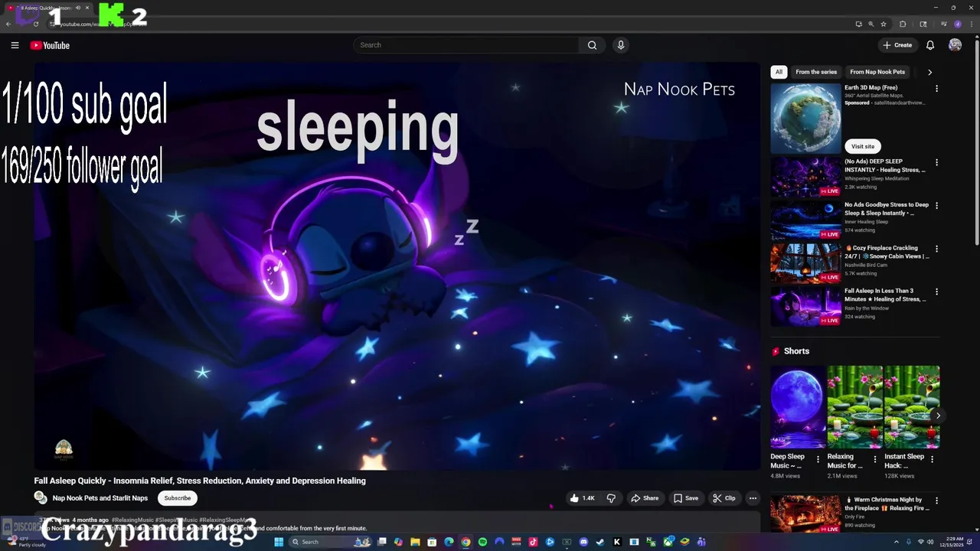This screenshot has height=551, width=980.
Task: Click the Clip button
Action: [724, 498]
